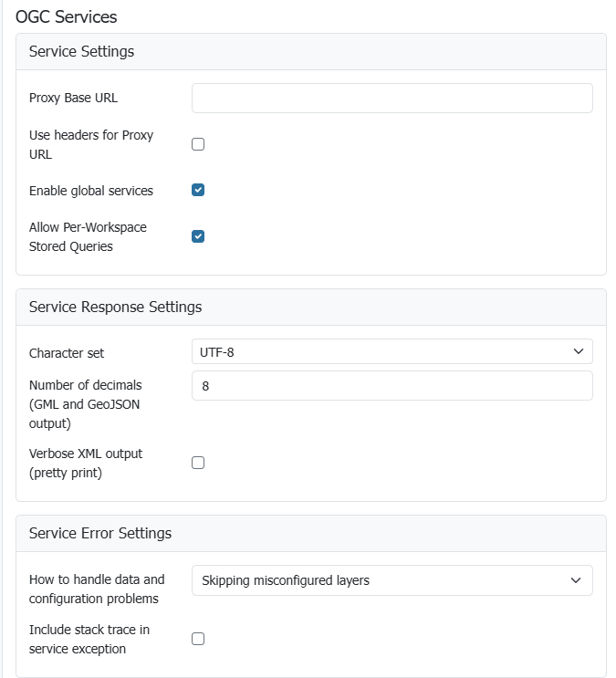
Task: Disable Allow Per-Workspace Stored Queries checkbox
Action: (x=198, y=236)
